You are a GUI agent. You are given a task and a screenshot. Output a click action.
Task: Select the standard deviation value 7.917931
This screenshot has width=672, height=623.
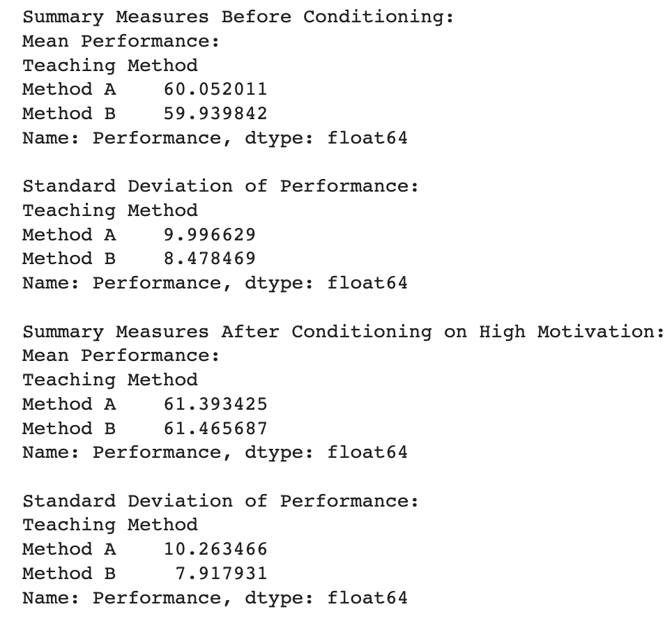(221, 574)
